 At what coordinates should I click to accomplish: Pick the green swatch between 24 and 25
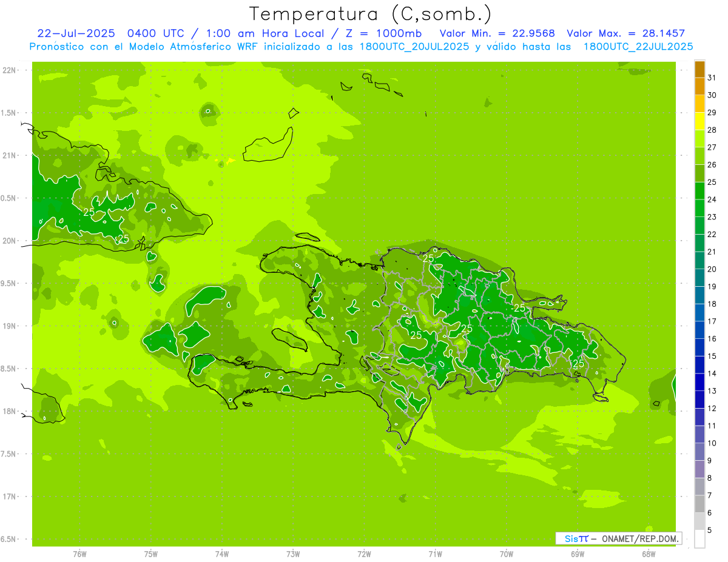pyautogui.click(x=699, y=190)
